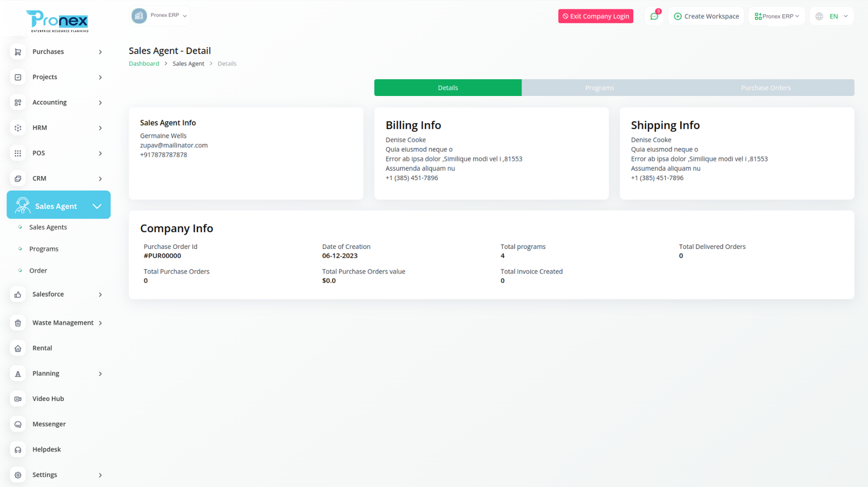Open the EN language dropdown
868x487 pixels.
click(832, 16)
